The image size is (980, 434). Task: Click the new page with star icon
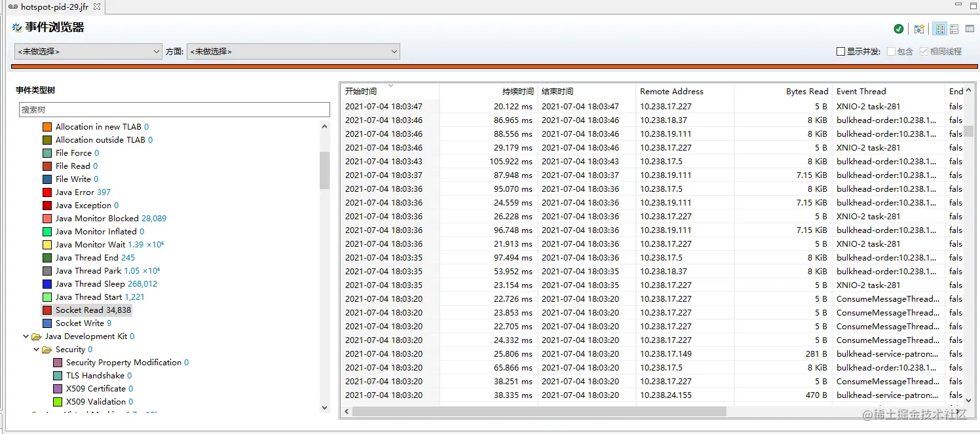pyautogui.click(x=919, y=29)
